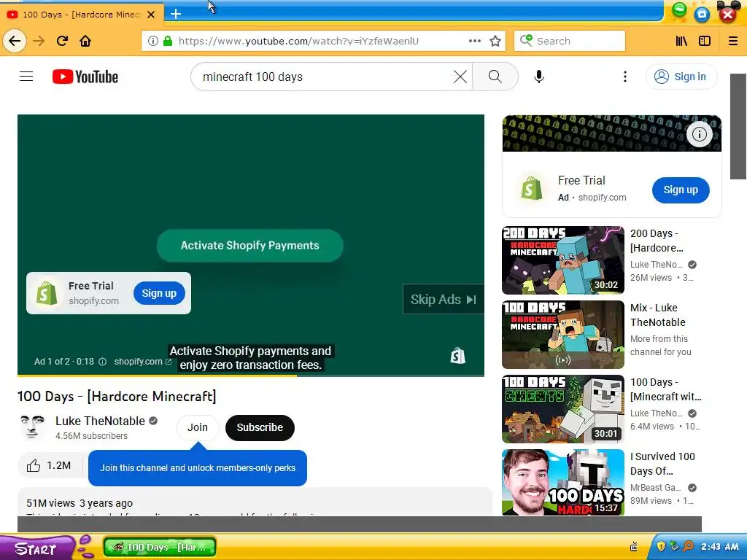Click the tray network icon beside the shield
The width and height of the screenshot is (747, 560).
tap(674, 546)
